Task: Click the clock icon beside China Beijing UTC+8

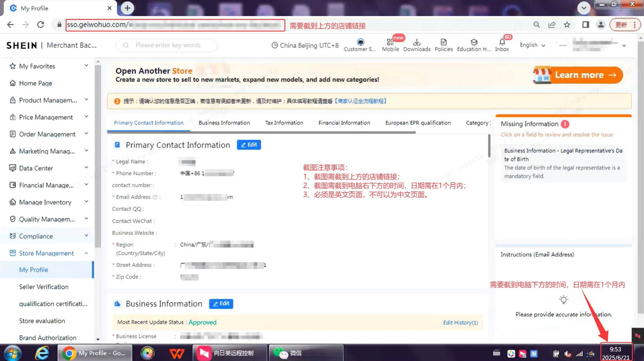Action: 274,45
